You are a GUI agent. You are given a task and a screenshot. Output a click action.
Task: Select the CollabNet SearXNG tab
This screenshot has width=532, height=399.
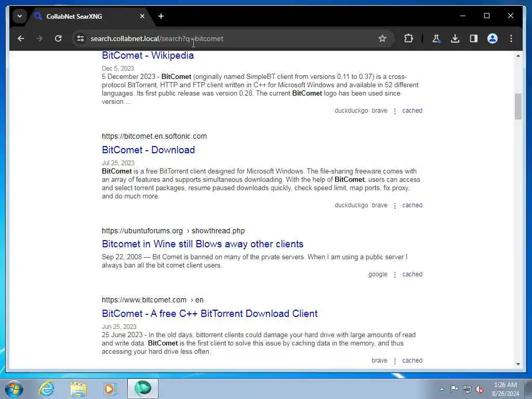pos(90,16)
